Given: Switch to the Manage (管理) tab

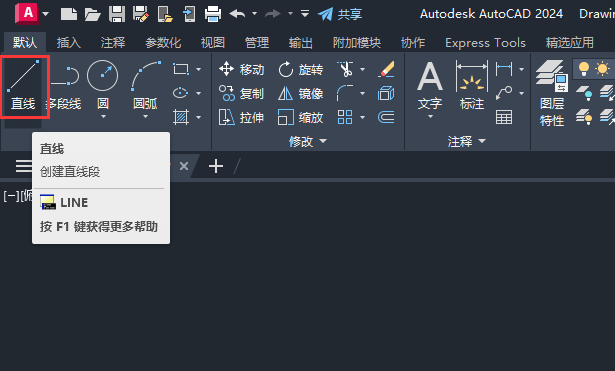Looking at the screenshot, I should click(257, 42).
